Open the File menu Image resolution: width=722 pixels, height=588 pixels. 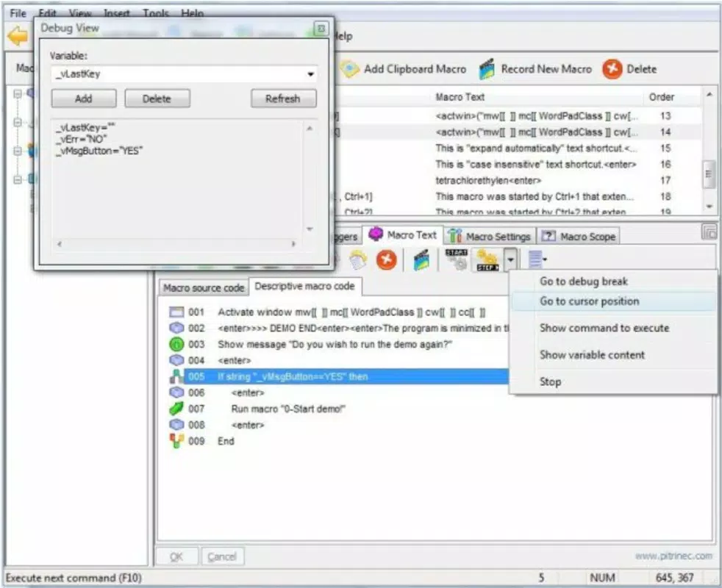[18, 13]
